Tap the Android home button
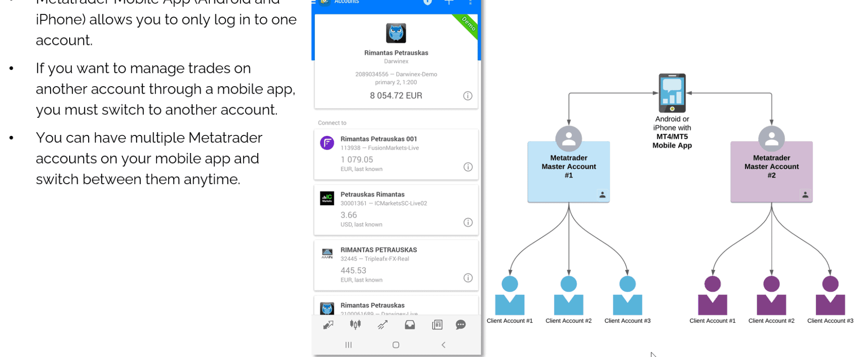The width and height of the screenshot is (868, 357). [396, 345]
